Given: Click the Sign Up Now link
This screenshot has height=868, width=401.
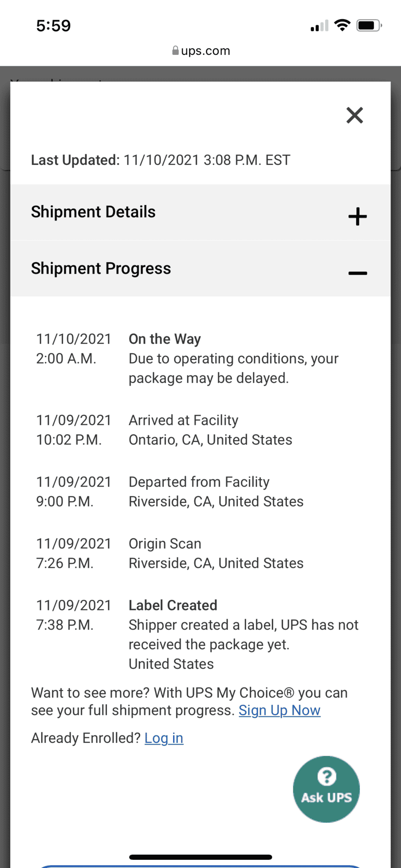Looking at the screenshot, I should (280, 710).
